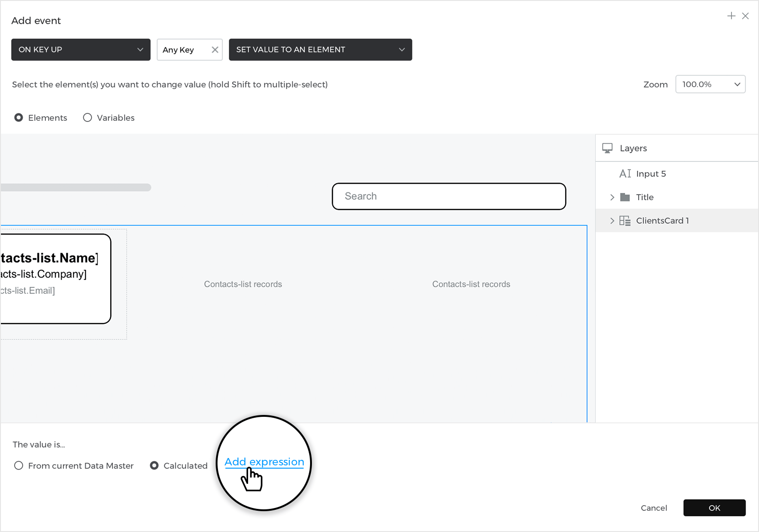Screen dimensions: 759x532
Task: Close the Add event dialog
Action: (745, 16)
